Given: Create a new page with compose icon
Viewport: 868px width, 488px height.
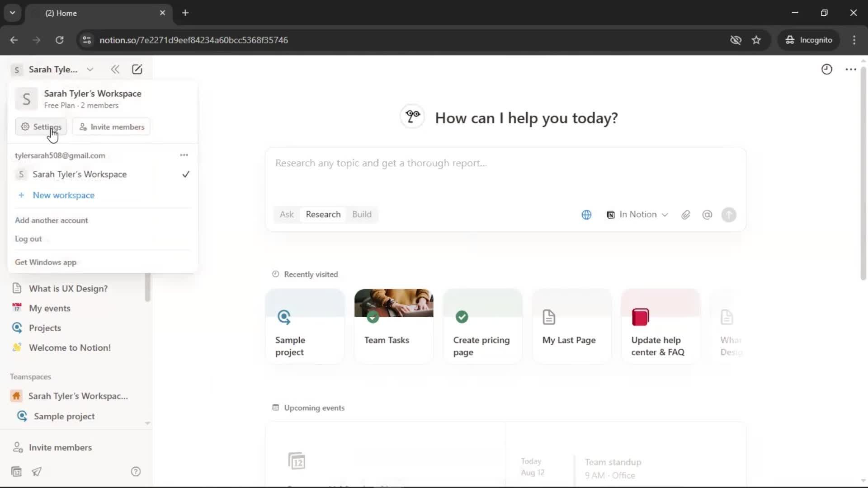Looking at the screenshot, I should (137, 69).
